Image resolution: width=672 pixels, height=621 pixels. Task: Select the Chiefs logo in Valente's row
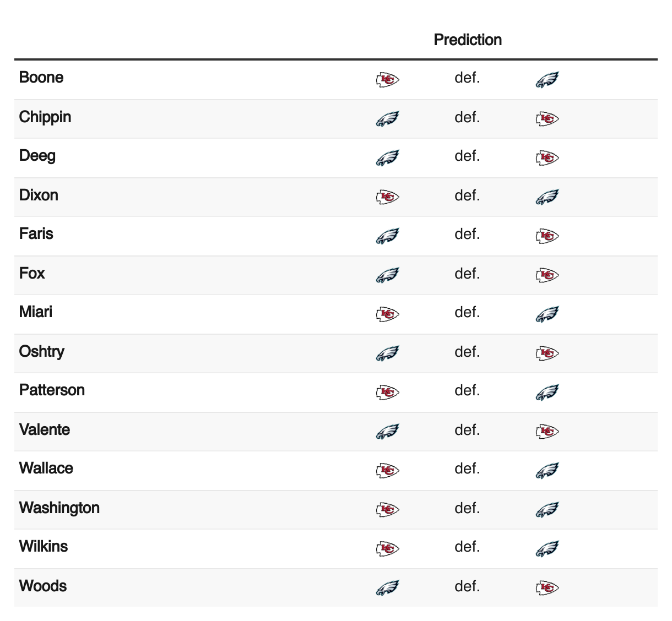point(548,432)
